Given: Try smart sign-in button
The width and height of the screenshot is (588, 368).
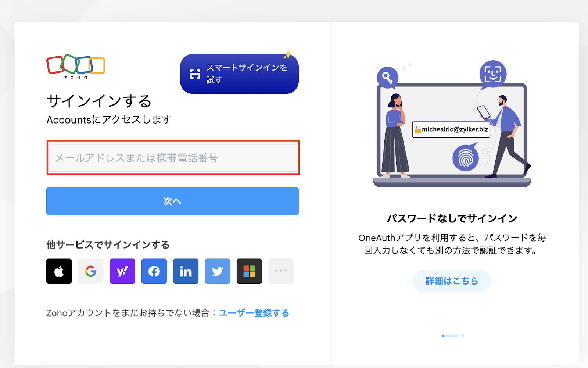Looking at the screenshot, I should 239,74.
